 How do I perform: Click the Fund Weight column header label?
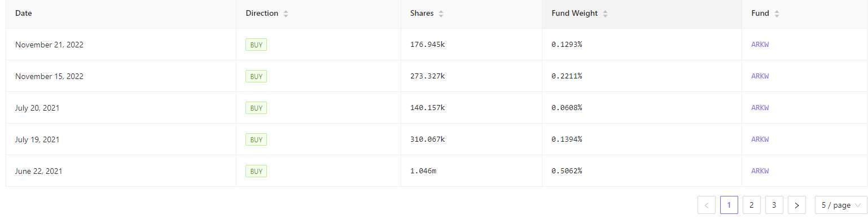tap(575, 14)
